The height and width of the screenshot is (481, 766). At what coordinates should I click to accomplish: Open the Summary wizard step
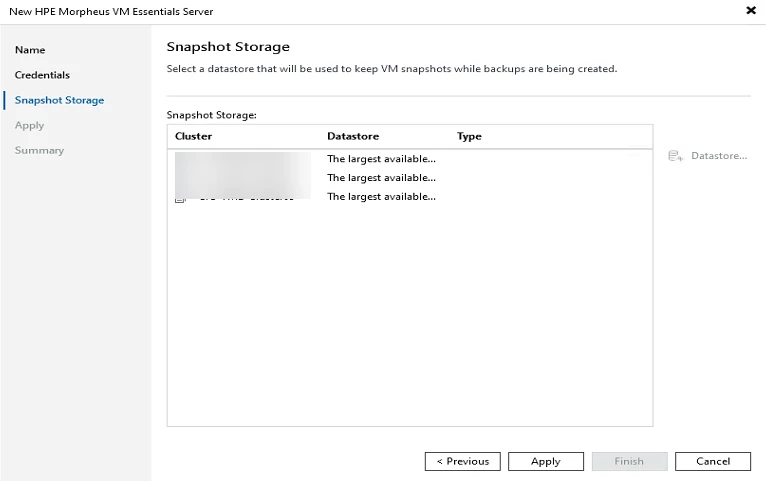(x=39, y=150)
